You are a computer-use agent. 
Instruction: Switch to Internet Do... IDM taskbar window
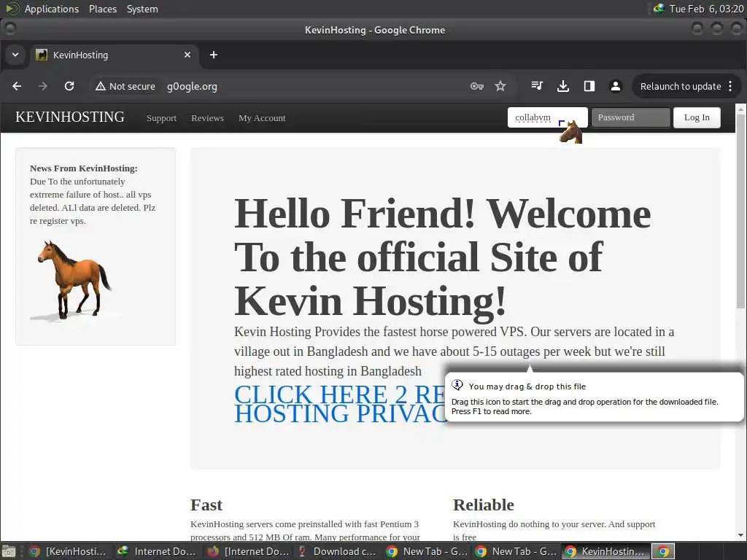tap(156, 551)
